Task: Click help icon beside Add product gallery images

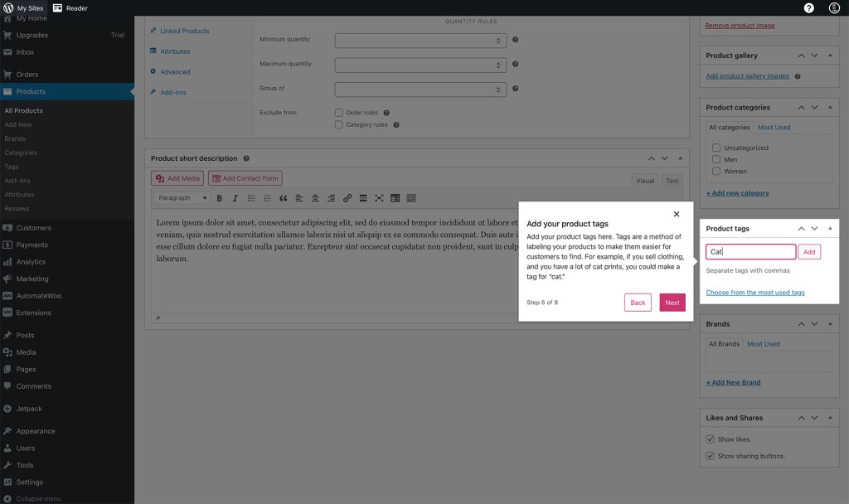Action: pyautogui.click(x=798, y=76)
